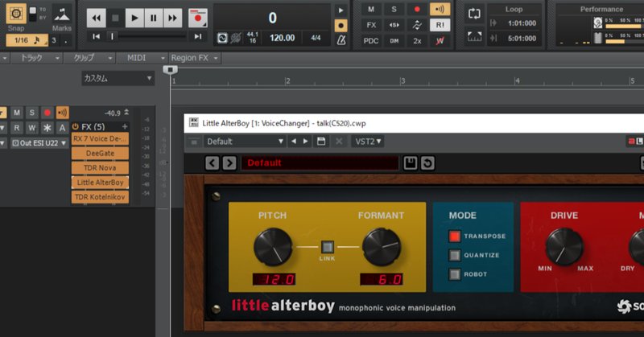
Task: Click set loop points to selection icon
Action: click(x=474, y=37)
